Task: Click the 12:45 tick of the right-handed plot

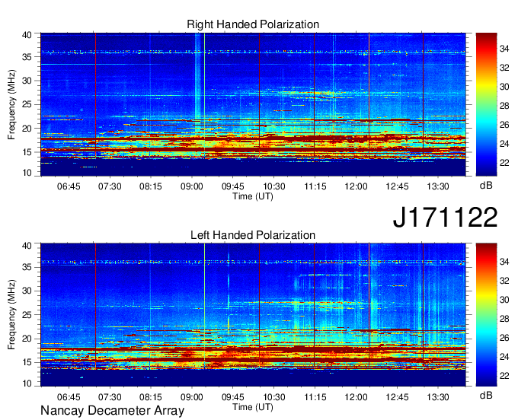Action: pos(397,186)
